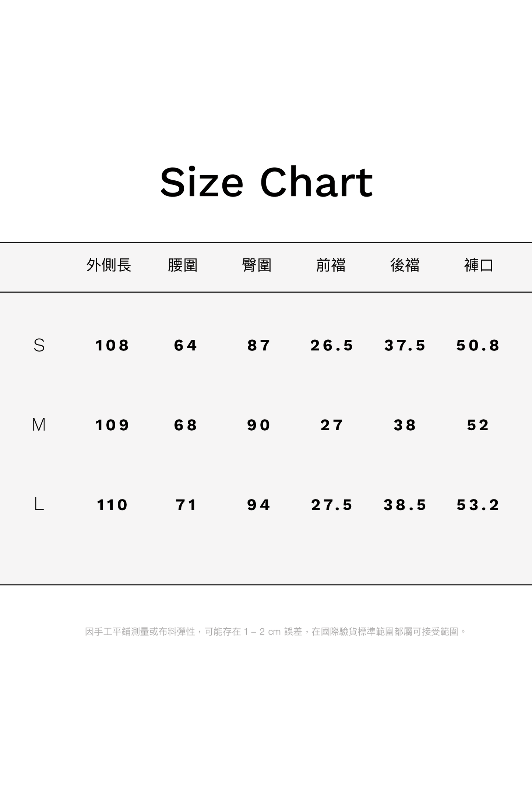The image size is (532, 798).
Task: Click the 前襠 column header
Action: (x=331, y=265)
